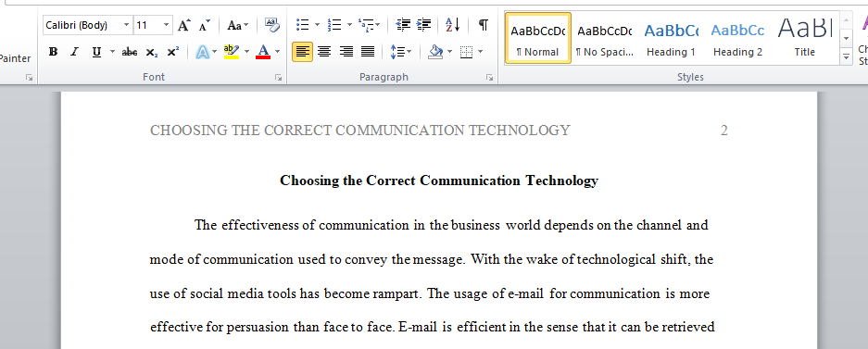This screenshot has height=349, width=868.
Task: Toggle Show/Hide paragraph marks
Action: coord(484,25)
